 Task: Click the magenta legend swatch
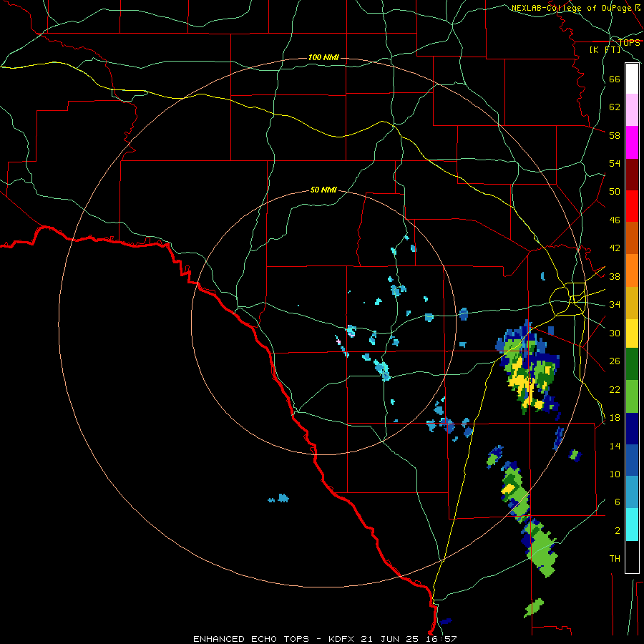click(632, 142)
